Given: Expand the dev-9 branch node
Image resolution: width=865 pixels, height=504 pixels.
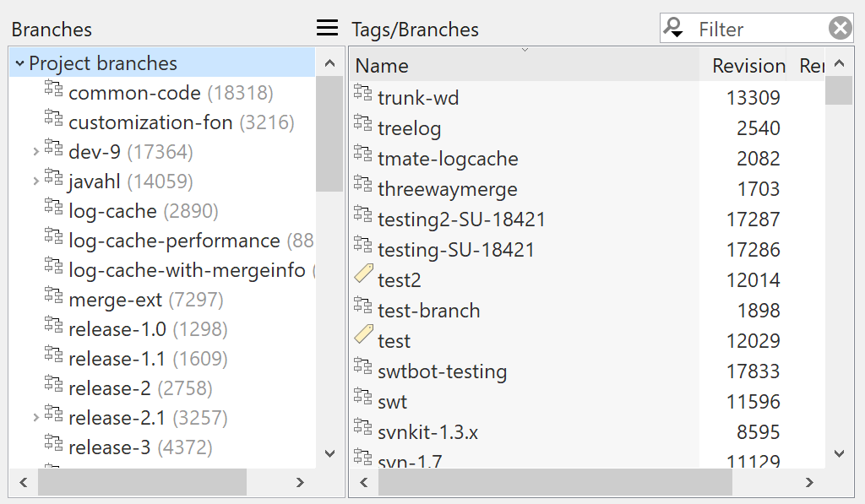Looking at the screenshot, I should pos(35,151).
